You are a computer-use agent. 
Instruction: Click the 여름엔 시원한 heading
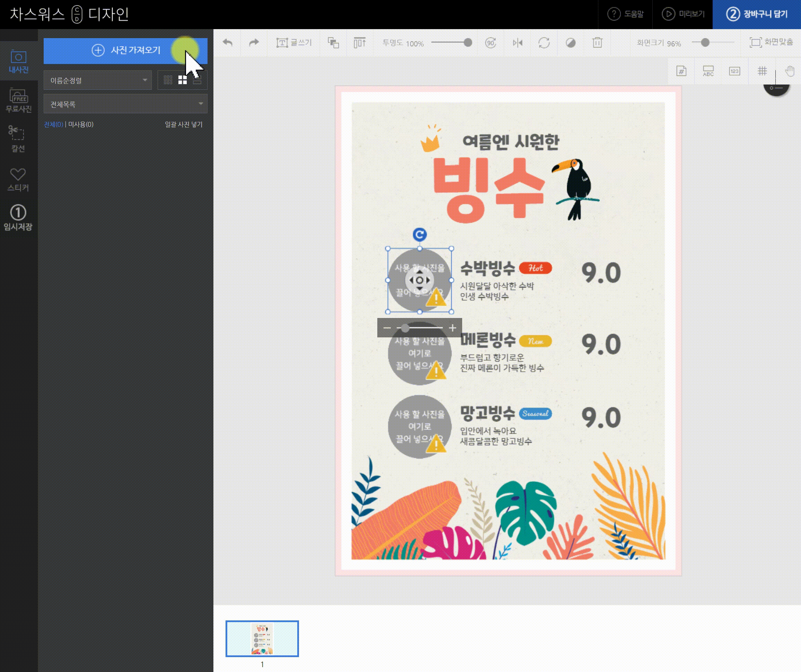tap(511, 141)
